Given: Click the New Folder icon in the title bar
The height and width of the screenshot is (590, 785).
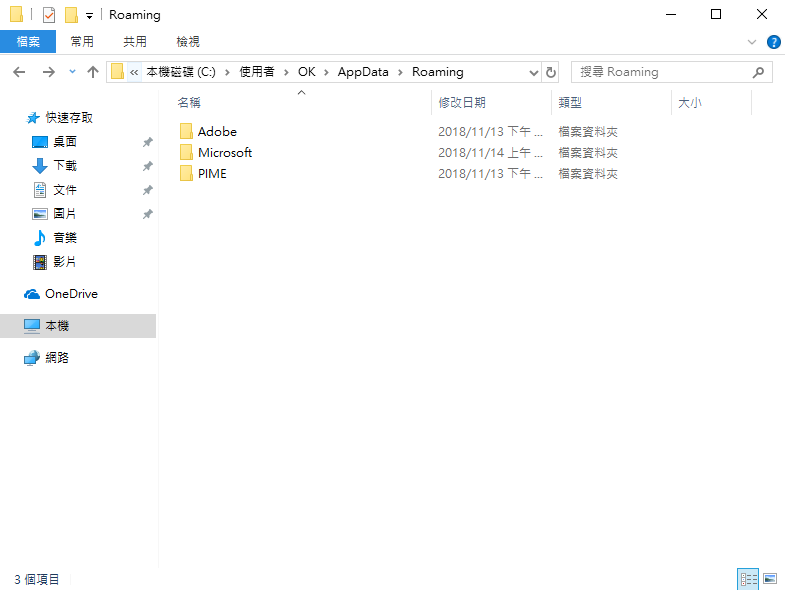Looking at the screenshot, I should click(71, 15).
